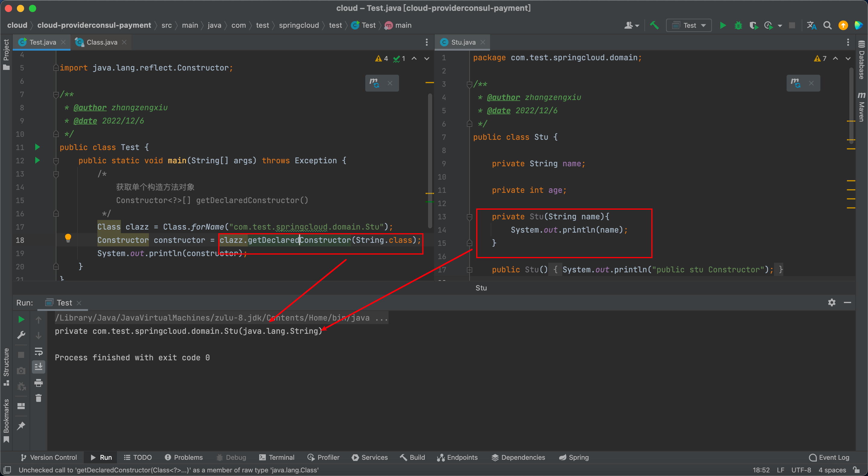
Task: Open Run panel settings gear
Action: tap(832, 302)
